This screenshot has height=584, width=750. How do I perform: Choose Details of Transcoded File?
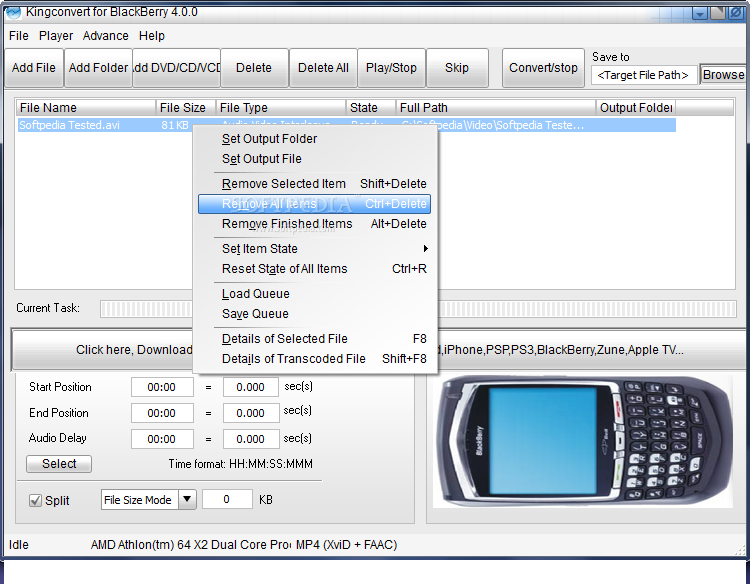314,359
